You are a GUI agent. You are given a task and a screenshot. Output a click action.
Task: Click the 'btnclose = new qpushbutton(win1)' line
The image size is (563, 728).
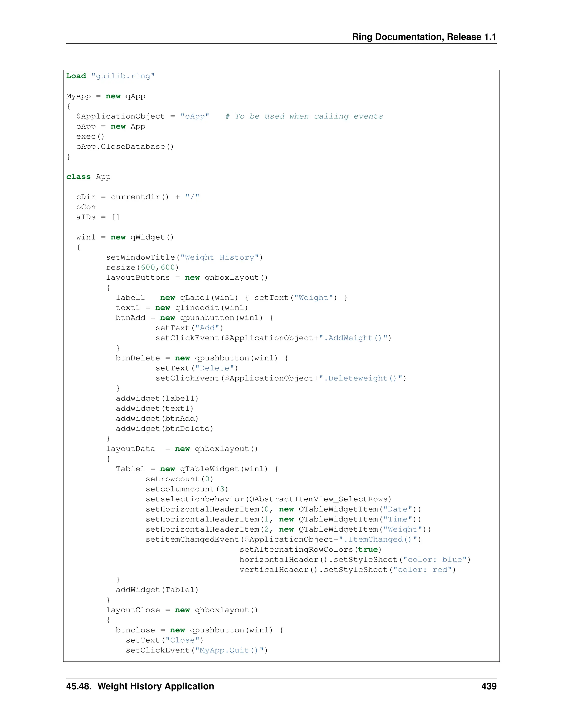click(x=200, y=630)
